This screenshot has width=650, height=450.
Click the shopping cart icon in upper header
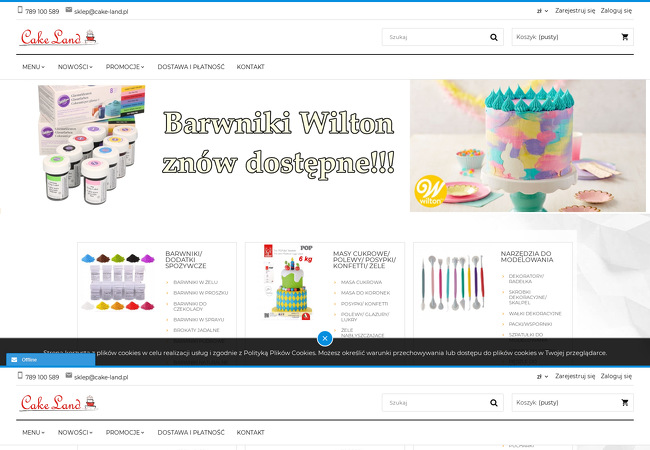(625, 37)
